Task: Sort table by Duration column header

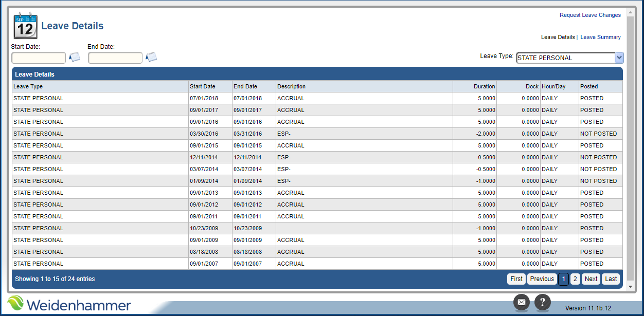Action: [x=484, y=86]
